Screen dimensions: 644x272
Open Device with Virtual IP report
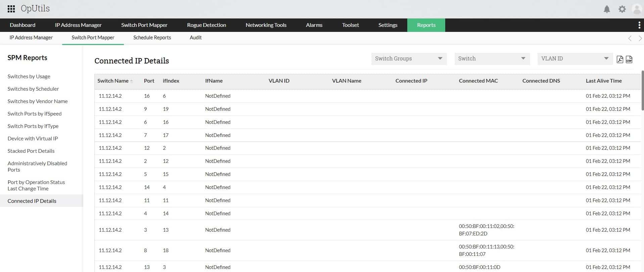pyautogui.click(x=33, y=139)
